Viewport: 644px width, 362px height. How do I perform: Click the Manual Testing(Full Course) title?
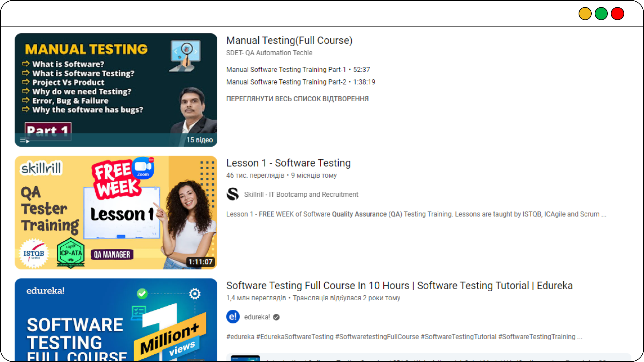[x=289, y=40]
